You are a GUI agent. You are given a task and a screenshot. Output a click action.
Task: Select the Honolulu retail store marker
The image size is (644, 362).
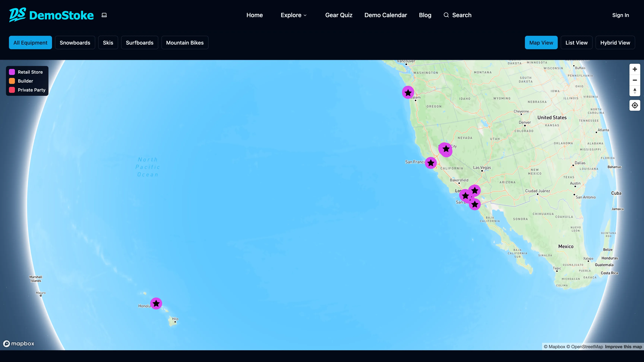[156, 303]
